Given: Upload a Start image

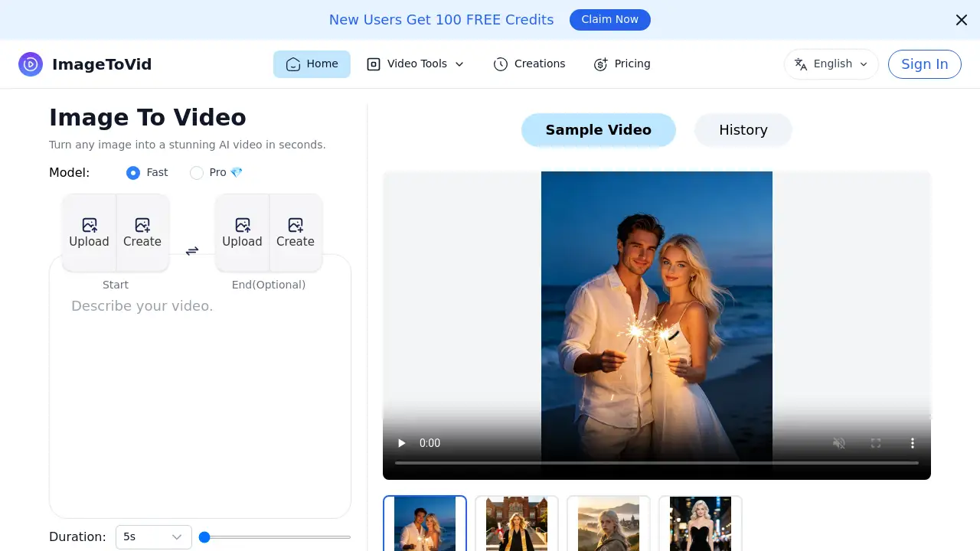Looking at the screenshot, I should pos(90,233).
